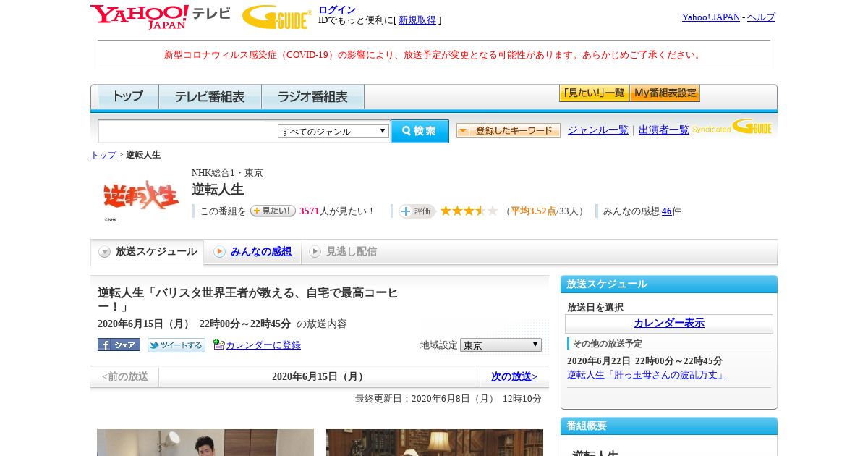This screenshot has height=456, width=868.
Task: Click the 放送スケジュール sidebar panel header
Action: tap(669, 284)
